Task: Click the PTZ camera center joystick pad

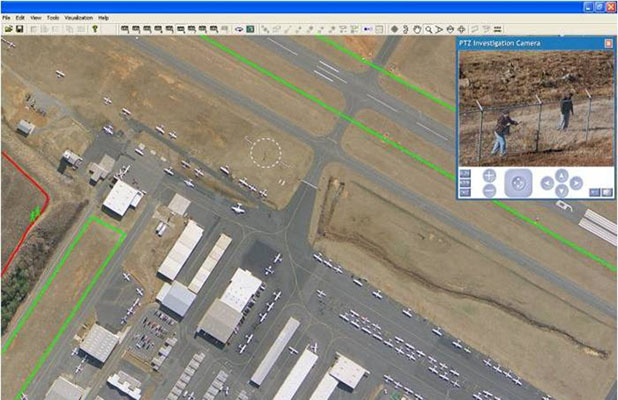Action: (518, 183)
